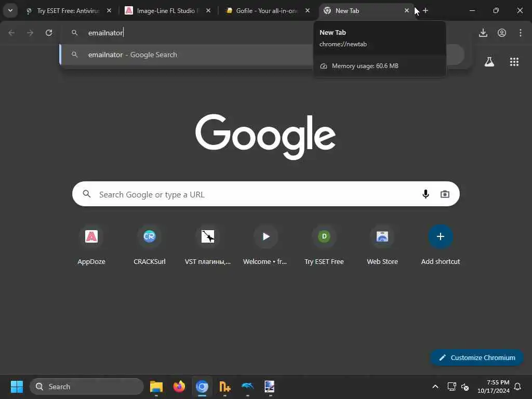Open the Welcome shortcut tile
This screenshot has height=399, width=532.
click(265, 245)
